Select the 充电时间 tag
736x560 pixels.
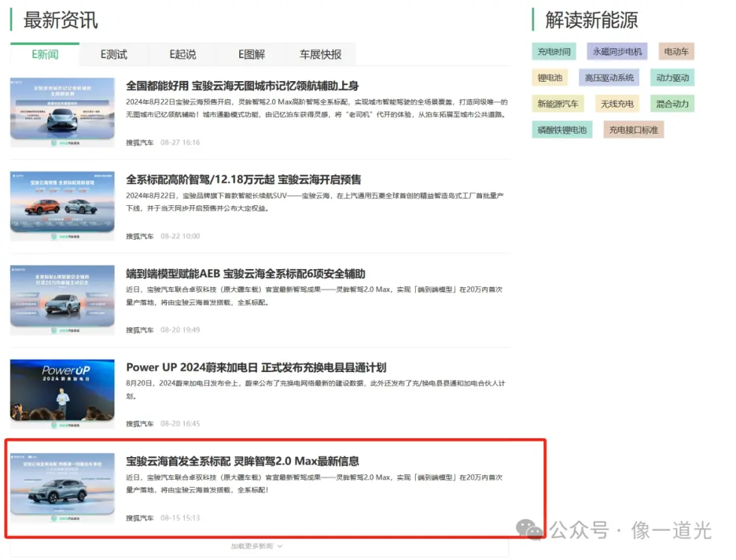tap(554, 52)
